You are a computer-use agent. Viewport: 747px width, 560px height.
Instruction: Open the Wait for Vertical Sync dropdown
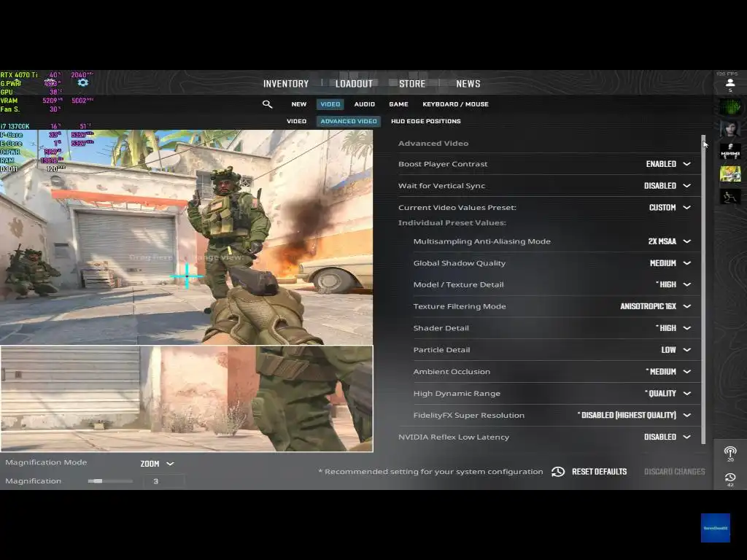667,186
